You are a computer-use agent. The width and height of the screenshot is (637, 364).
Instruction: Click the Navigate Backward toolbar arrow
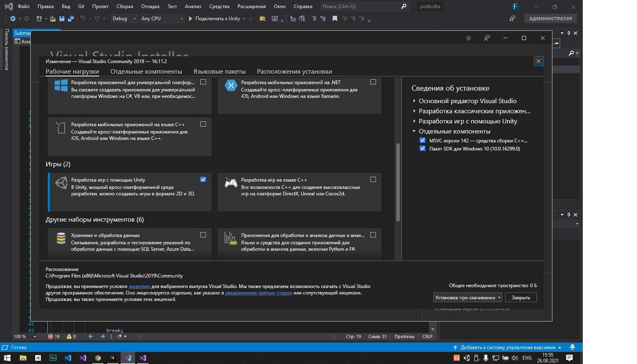[13, 19]
